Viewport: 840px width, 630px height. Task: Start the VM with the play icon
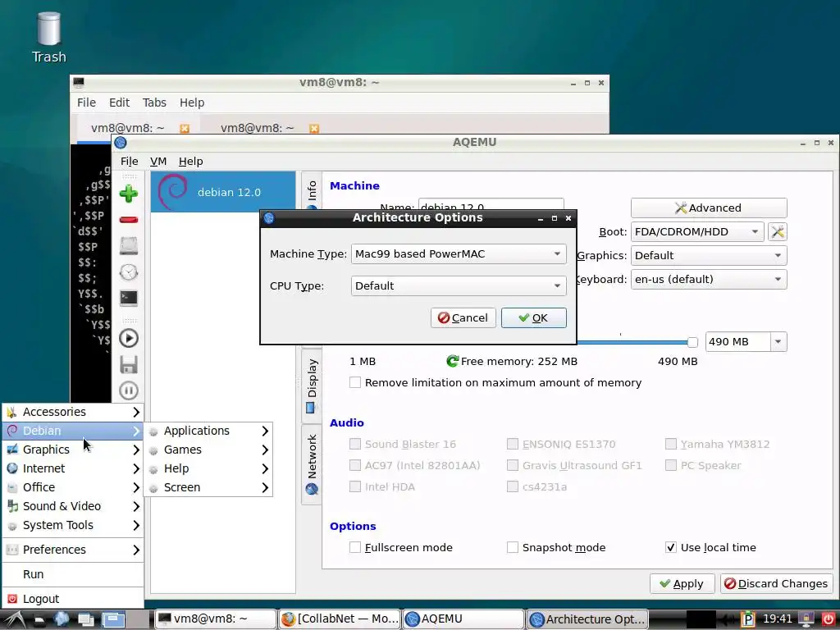pyautogui.click(x=129, y=338)
